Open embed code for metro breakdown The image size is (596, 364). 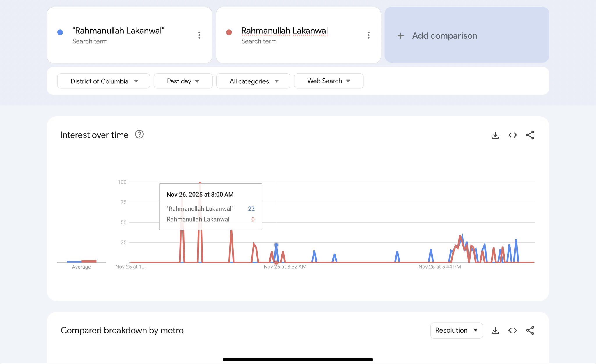click(x=512, y=331)
